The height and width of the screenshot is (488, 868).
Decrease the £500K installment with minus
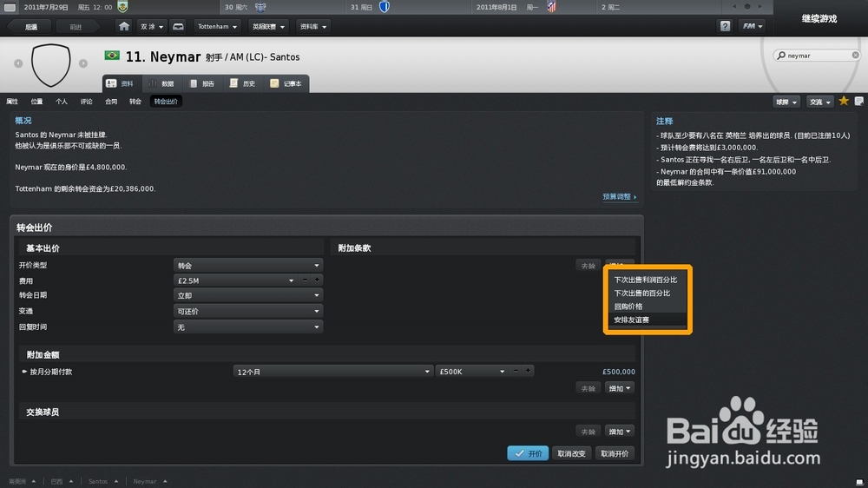516,371
